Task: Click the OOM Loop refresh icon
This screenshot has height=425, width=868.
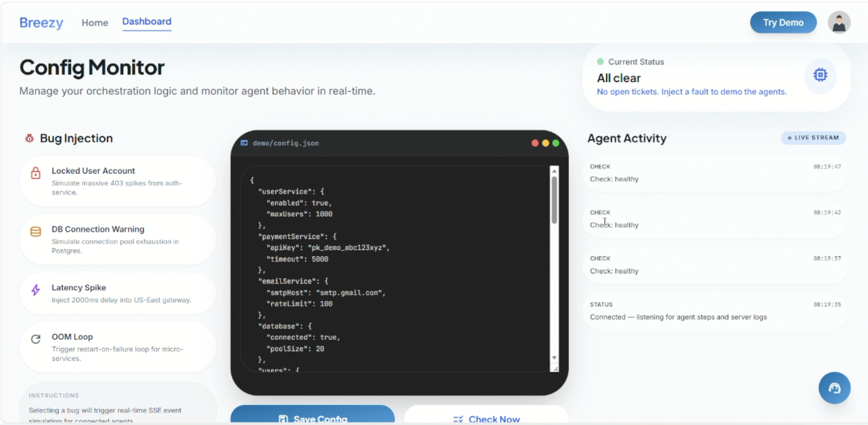Action: [x=36, y=339]
